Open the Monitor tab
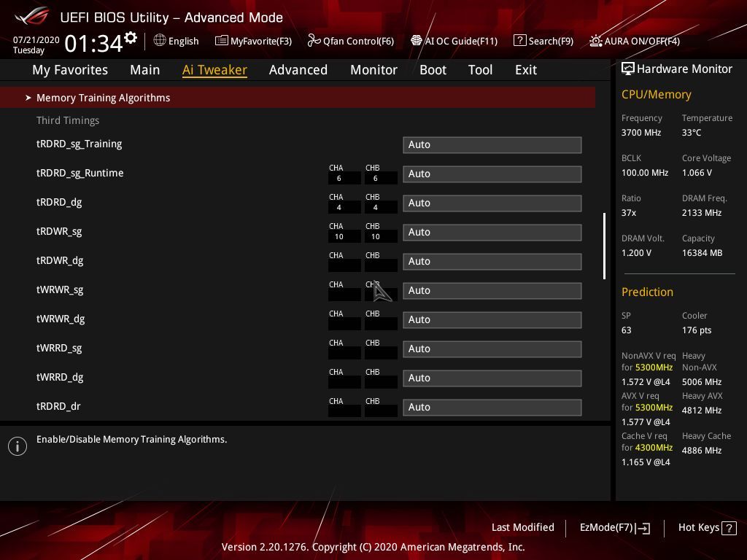The height and width of the screenshot is (560, 747). pyautogui.click(x=373, y=70)
